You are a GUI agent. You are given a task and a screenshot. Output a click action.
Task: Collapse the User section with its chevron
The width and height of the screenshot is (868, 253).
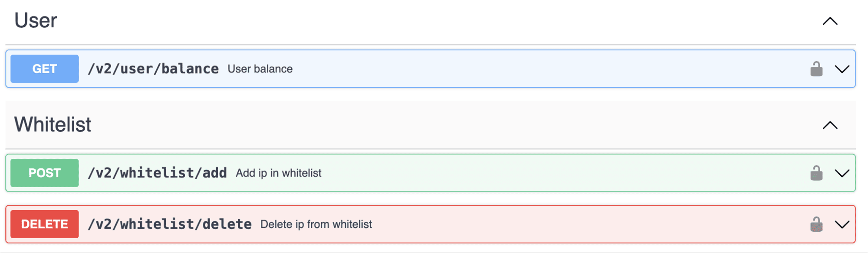click(x=830, y=21)
